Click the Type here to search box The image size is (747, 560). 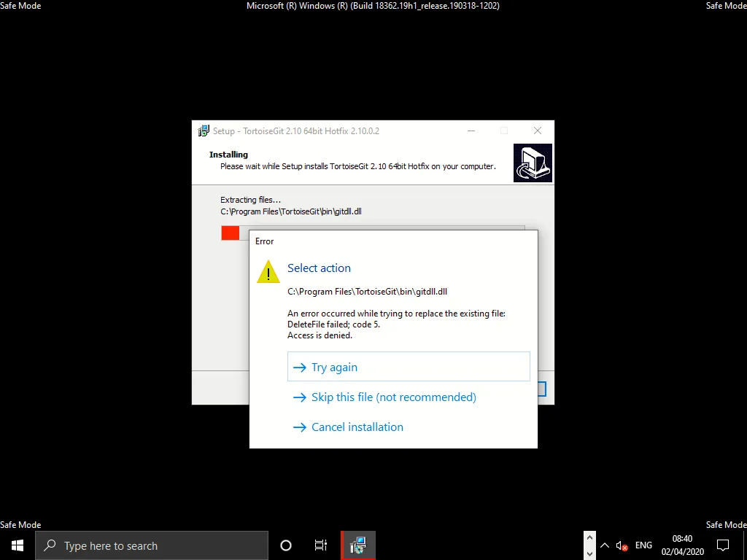pyautogui.click(x=152, y=545)
